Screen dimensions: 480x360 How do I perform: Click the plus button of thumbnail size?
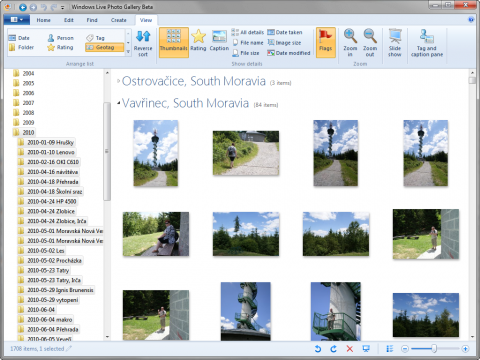pos(465,349)
